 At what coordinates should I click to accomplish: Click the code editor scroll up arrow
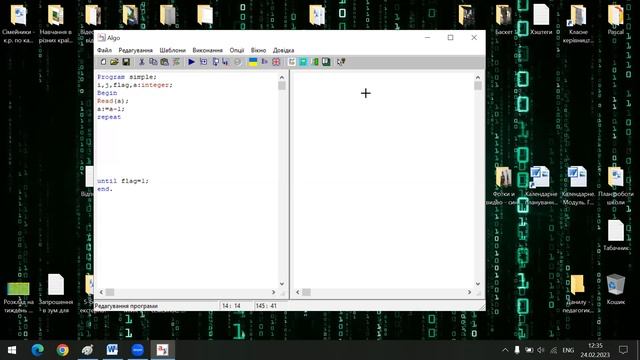click(x=282, y=77)
